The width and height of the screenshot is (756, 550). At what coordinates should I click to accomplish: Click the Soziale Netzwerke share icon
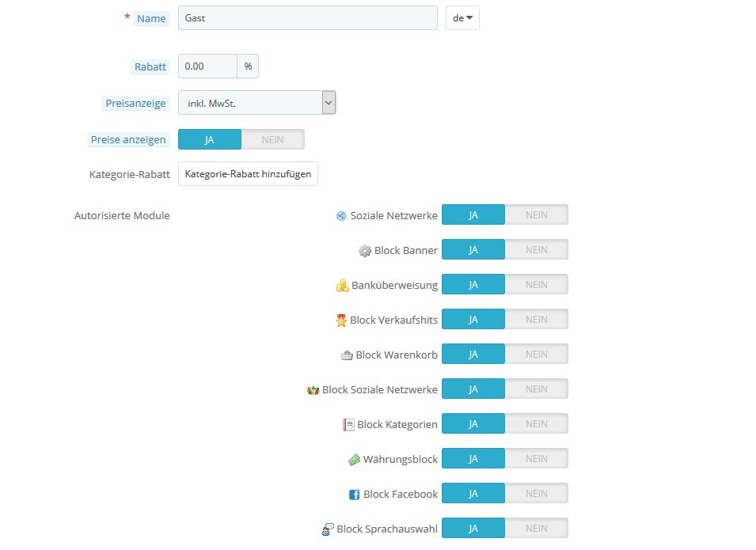(x=341, y=215)
